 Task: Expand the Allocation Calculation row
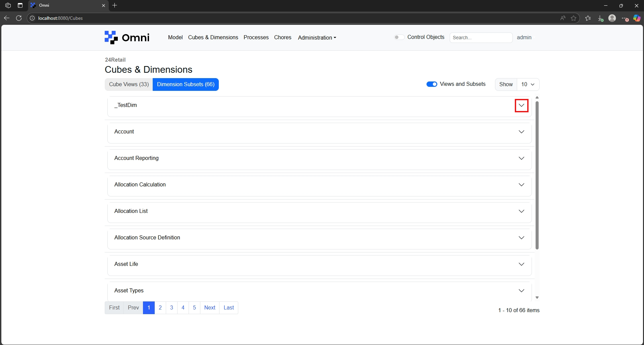522,185
